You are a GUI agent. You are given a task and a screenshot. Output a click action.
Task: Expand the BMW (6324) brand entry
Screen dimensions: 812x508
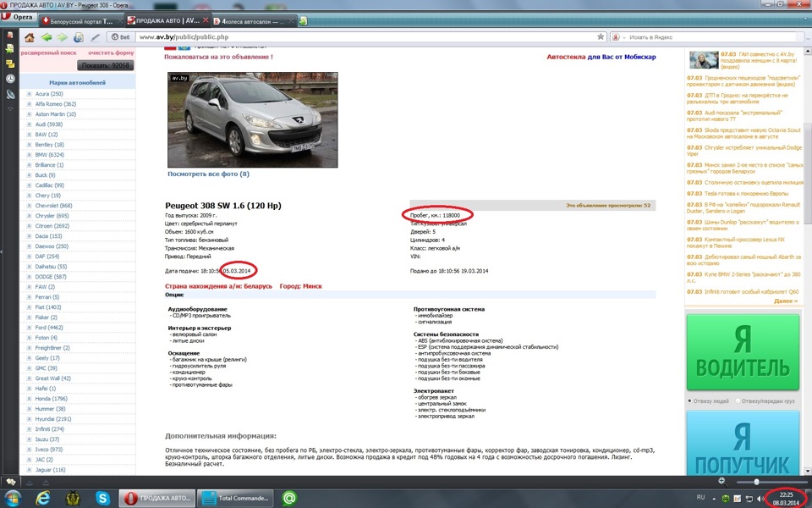pyautogui.click(x=30, y=155)
